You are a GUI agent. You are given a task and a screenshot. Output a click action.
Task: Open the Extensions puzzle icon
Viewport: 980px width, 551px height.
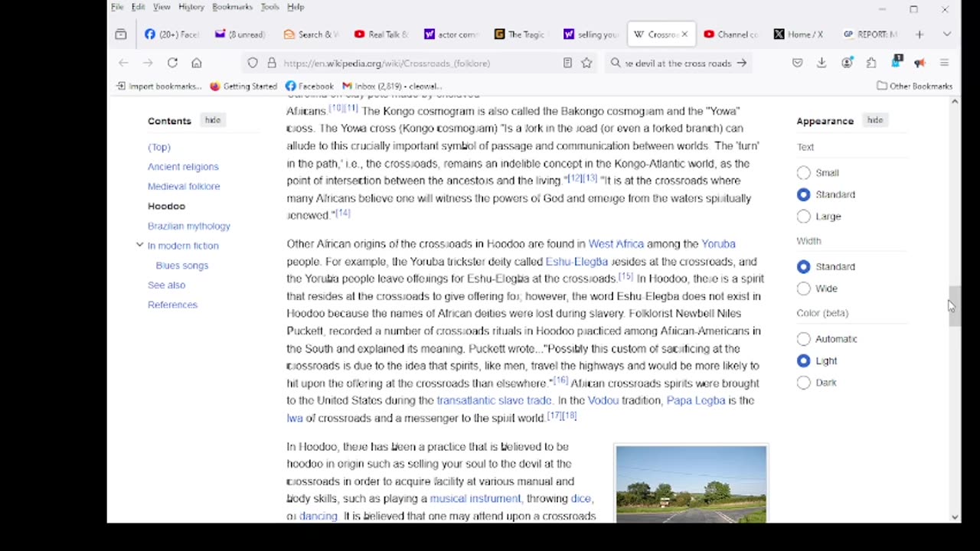(x=871, y=63)
